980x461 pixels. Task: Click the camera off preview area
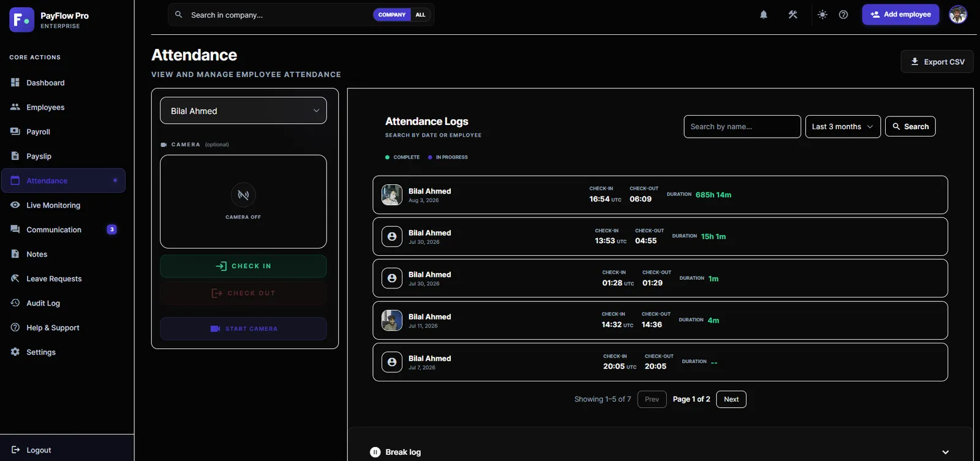click(x=243, y=201)
